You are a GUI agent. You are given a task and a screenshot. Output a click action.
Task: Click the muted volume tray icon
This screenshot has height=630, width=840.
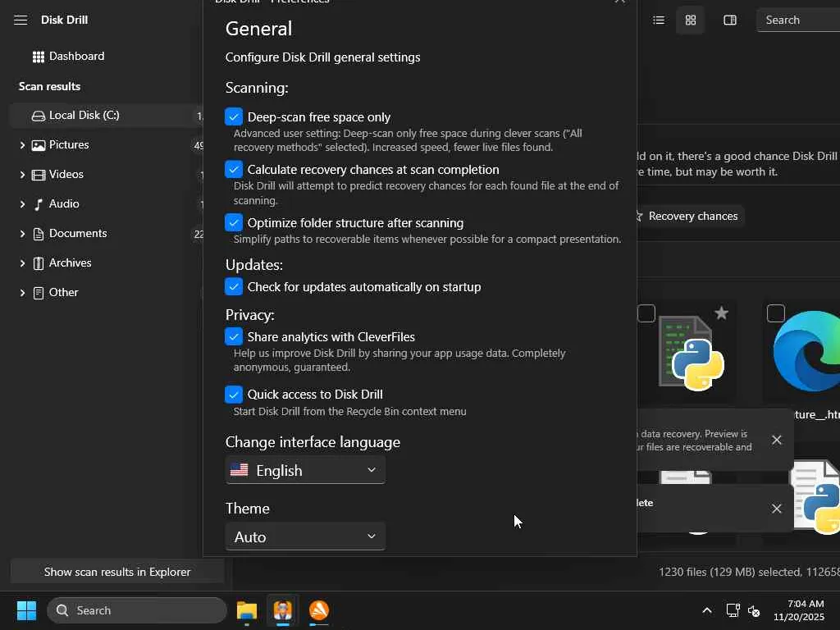point(754,610)
